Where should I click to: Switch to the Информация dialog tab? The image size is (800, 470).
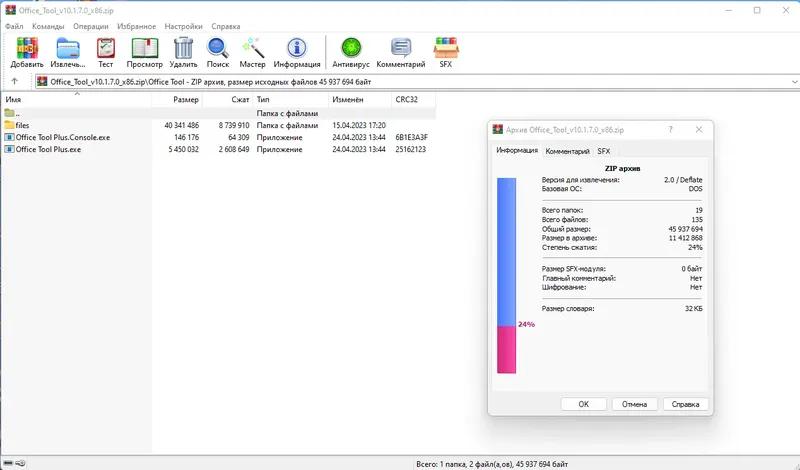point(517,151)
